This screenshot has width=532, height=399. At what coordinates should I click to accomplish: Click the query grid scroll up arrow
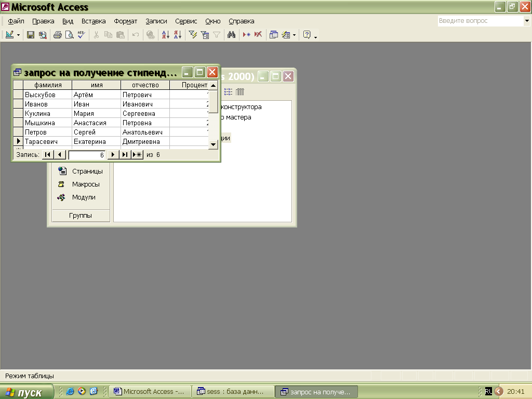coord(213,85)
